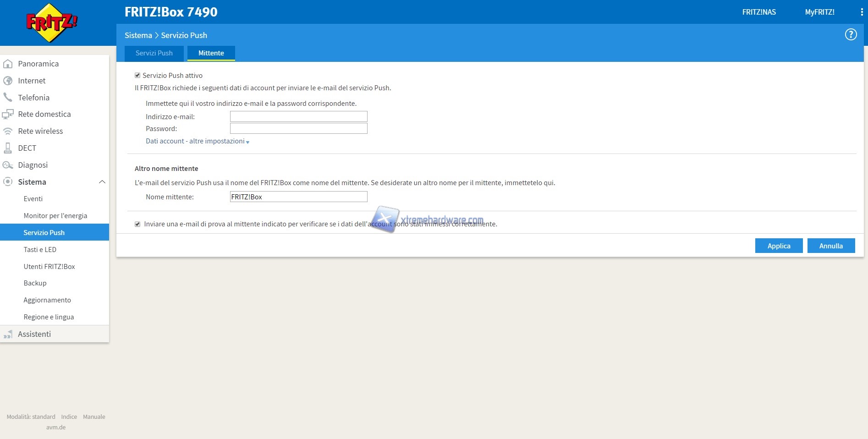Disable the Servizio Push attivo checkbox
This screenshot has height=439, width=868.
click(x=137, y=75)
